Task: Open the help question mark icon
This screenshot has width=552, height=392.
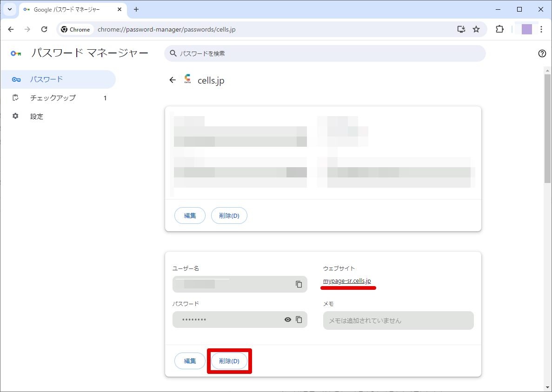Action: [x=542, y=53]
